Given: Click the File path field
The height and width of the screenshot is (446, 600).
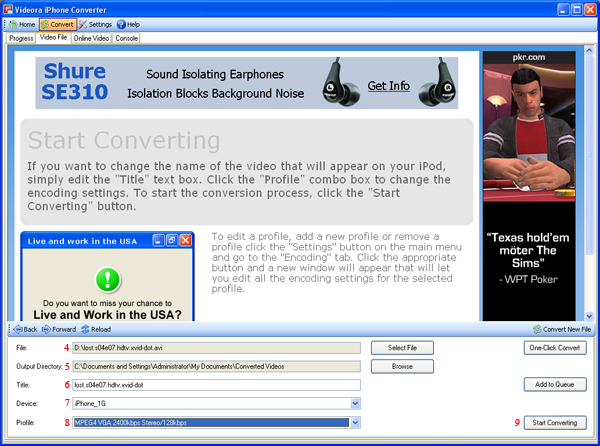Looking at the screenshot, I should [217, 348].
